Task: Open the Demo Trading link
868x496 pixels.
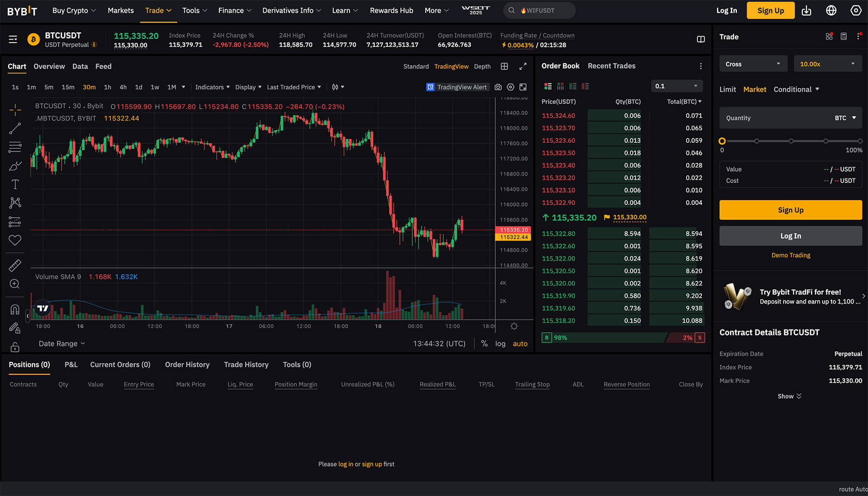Action: tap(790, 255)
